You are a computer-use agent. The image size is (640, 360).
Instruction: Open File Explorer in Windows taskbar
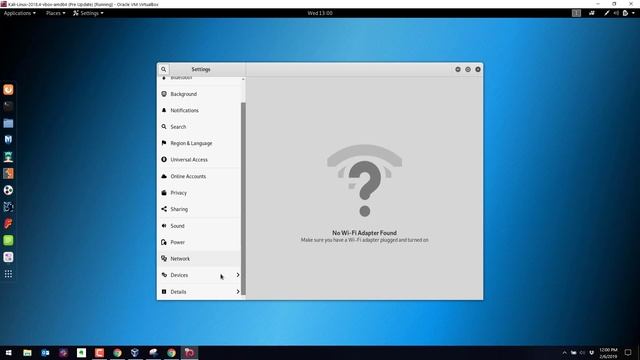tap(27, 353)
